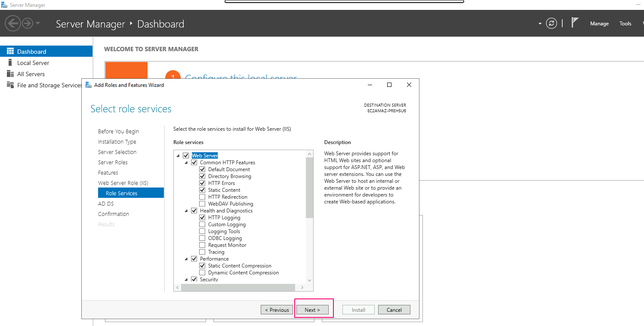The width and height of the screenshot is (644, 326).
Task: Select All Servers in the sidebar
Action: point(46,74)
